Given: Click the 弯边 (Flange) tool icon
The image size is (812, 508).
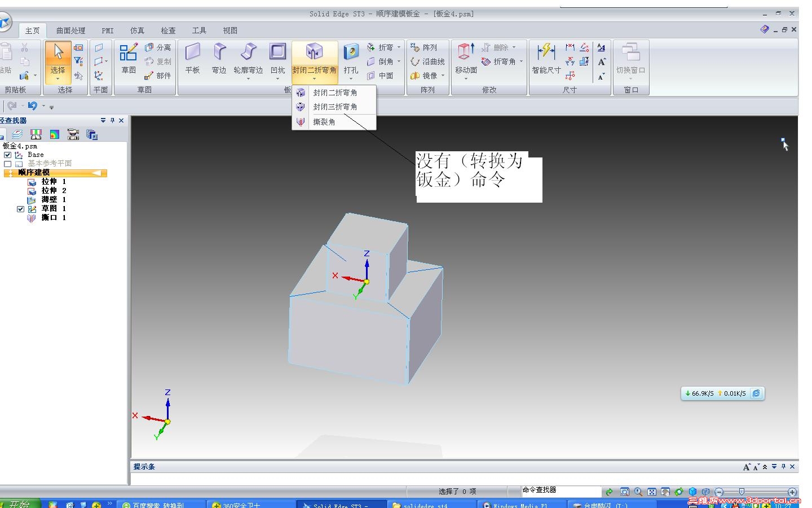Looking at the screenshot, I should [219, 52].
